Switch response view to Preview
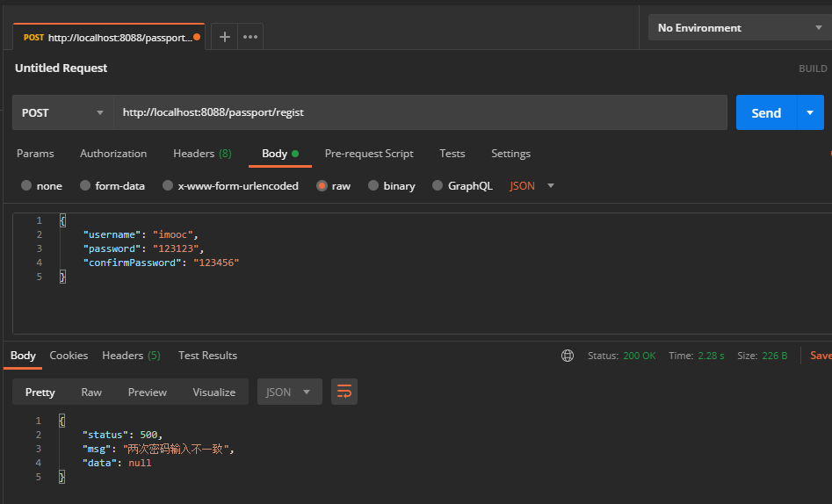The height and width of the screenshot is (504, 832). point(147,392)
